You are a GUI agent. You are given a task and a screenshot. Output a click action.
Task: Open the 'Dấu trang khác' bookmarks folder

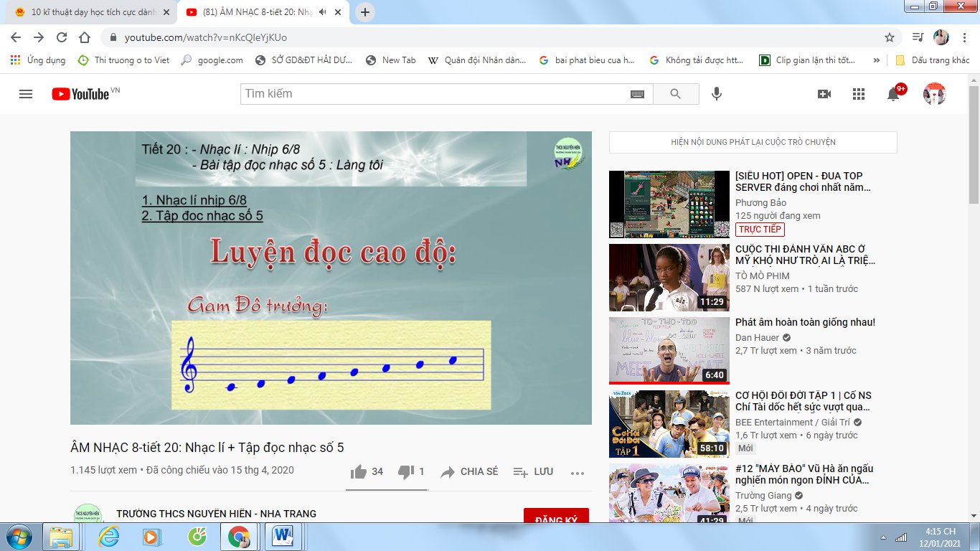(933, 60)
